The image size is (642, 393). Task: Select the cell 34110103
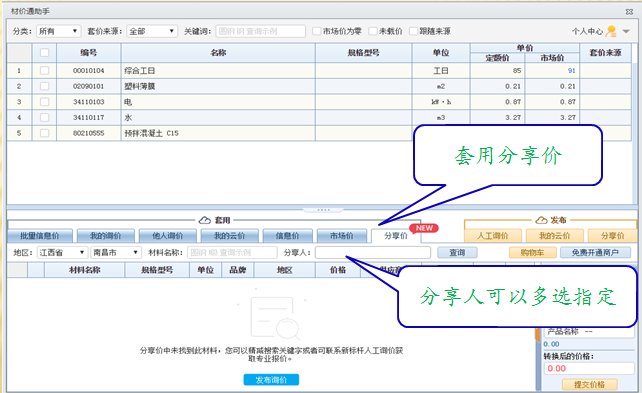tap(88, 102)
